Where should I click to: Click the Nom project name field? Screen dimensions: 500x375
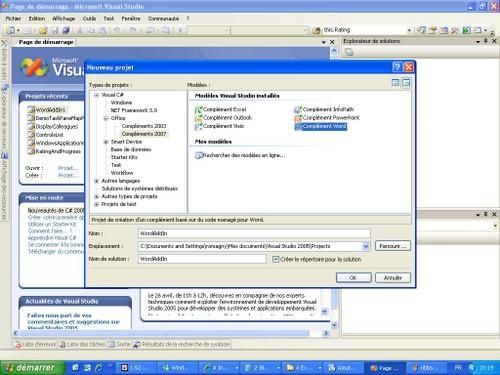click(x=254, y=233)
